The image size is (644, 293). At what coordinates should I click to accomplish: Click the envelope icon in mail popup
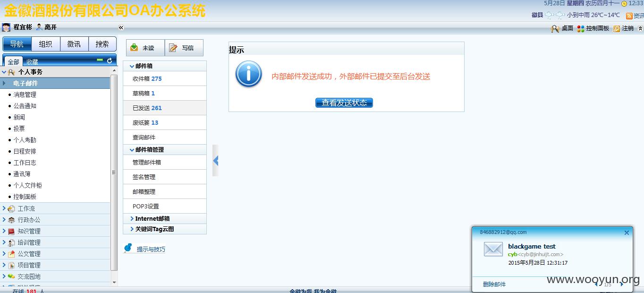pos(493,249)
